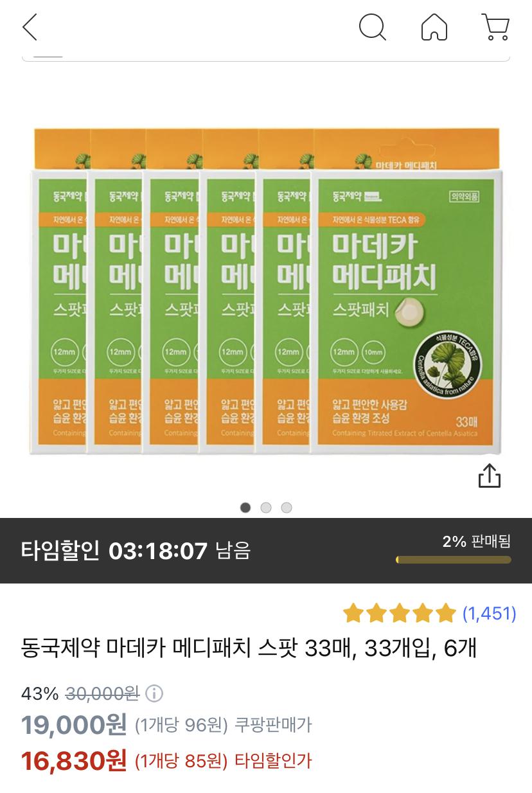Tap the 2% sold progress bar

(454, 560)
